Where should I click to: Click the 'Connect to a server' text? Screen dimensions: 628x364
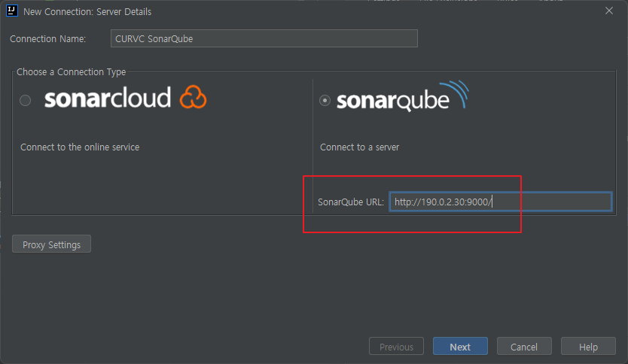(x=359, y=147)
